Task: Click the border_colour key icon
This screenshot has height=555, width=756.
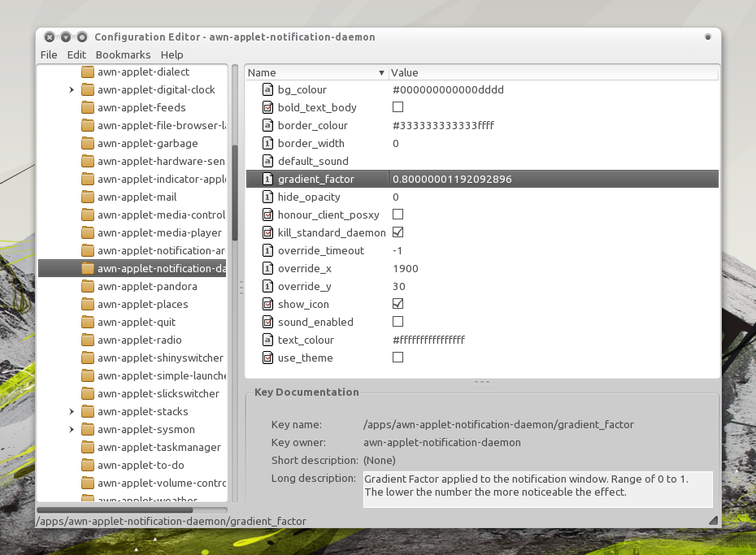Action: point(267,125)
